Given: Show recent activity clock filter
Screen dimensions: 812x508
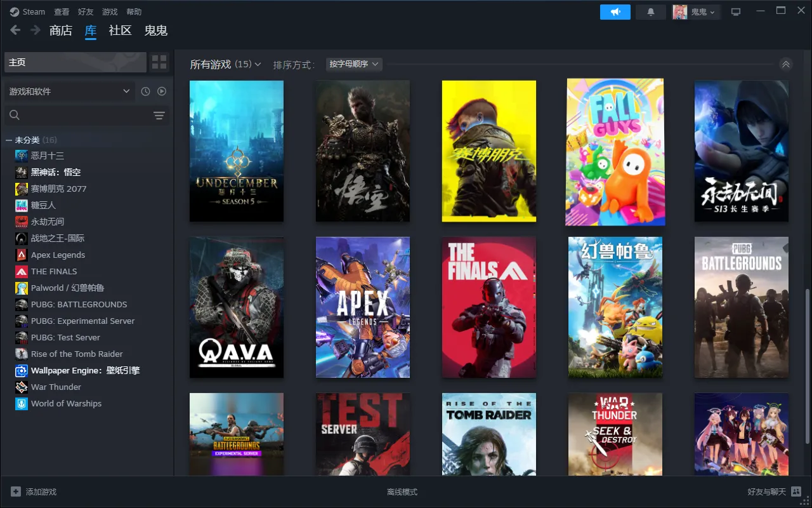Looking at the screenshot, I should (145, 91).
